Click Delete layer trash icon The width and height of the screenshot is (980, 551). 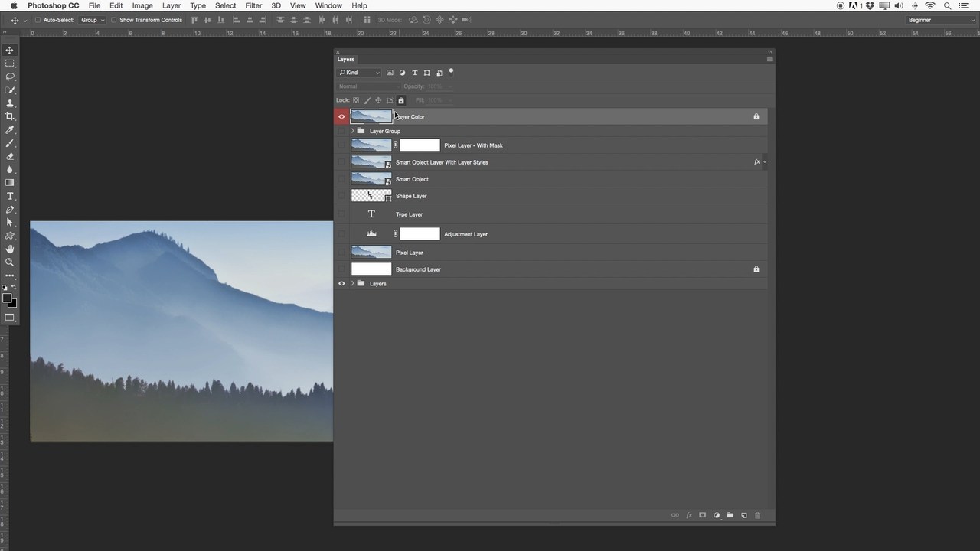[758, 515]
